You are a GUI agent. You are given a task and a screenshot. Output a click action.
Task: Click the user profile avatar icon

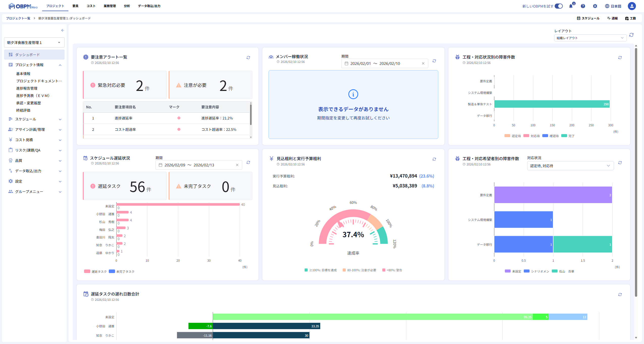pos(632,6)
